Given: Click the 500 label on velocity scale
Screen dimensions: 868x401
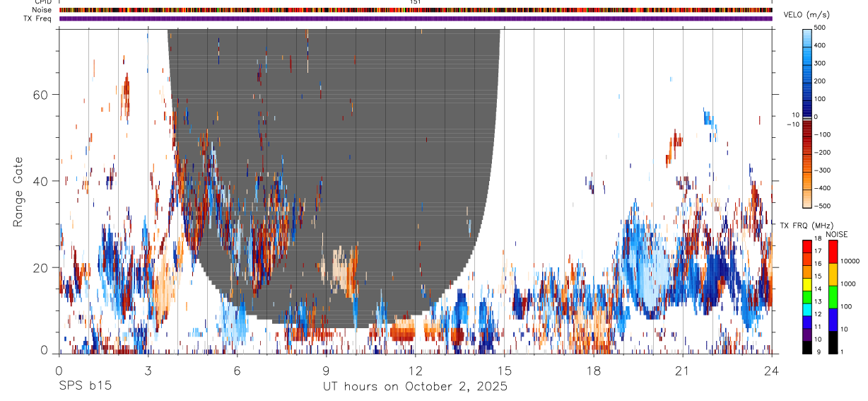Looking at the screenshot, I should (x=820, y=28).
